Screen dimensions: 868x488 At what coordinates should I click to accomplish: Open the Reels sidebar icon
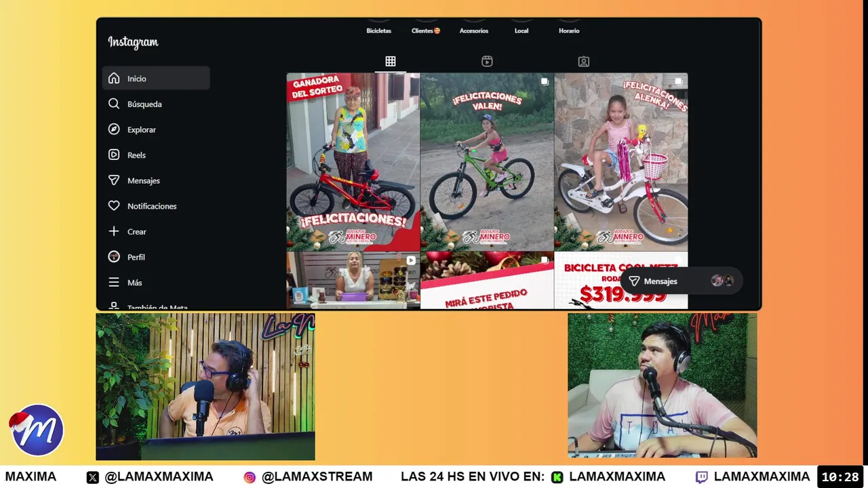tap(114, 155)
